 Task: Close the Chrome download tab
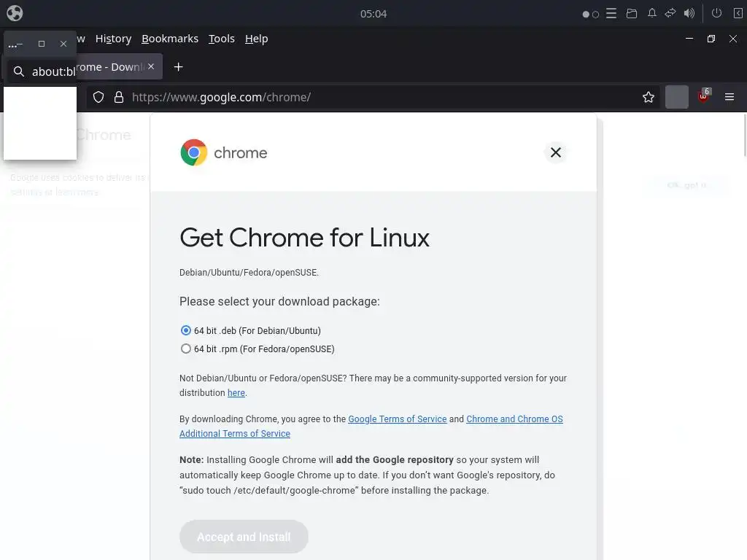[x=151, y=66]
